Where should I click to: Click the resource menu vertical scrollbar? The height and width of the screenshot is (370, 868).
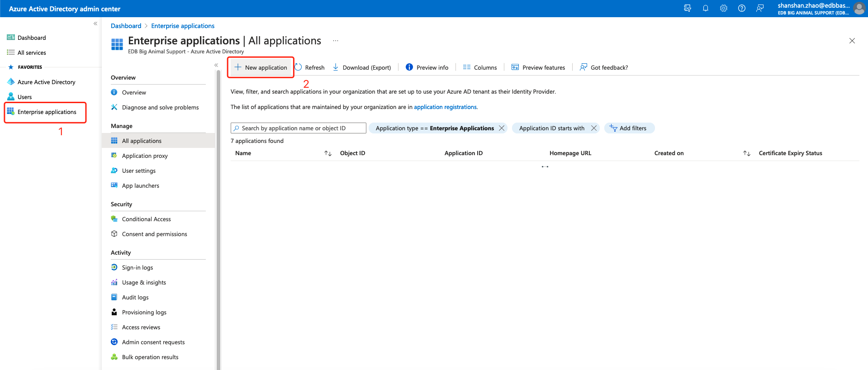[218, 219]
